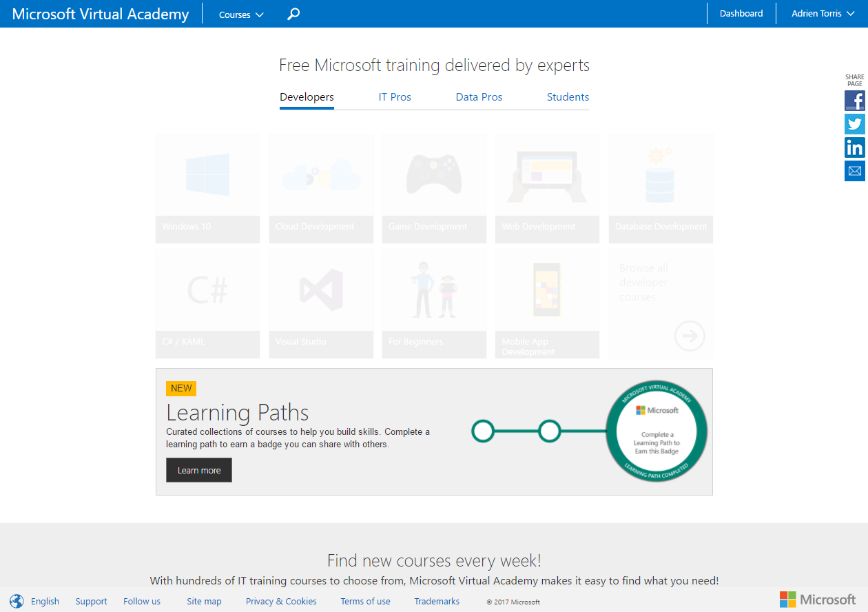Open the Trademarks link
Viewport: 868px width, 612px height.
point(437,601)
